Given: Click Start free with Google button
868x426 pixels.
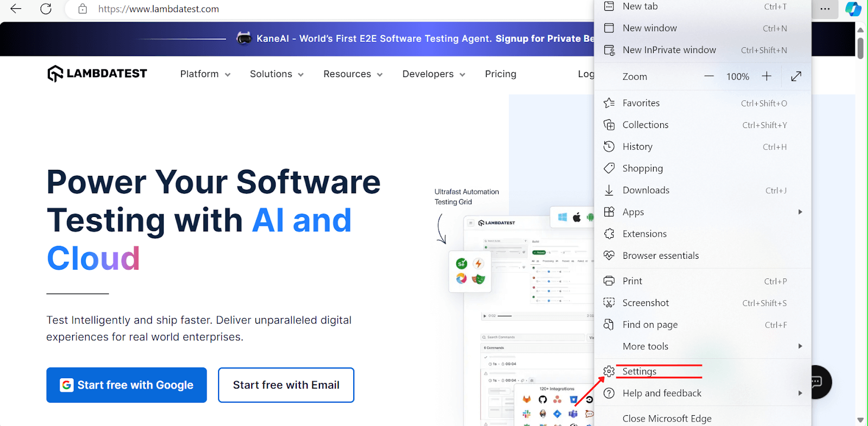Looking at the screenshot, I should (126, 385).
